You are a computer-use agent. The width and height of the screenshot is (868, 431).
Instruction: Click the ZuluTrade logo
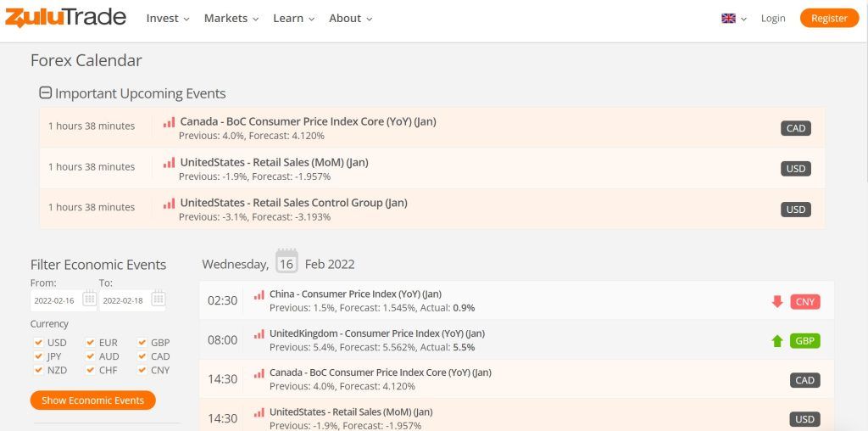click(x=65, y=17)
